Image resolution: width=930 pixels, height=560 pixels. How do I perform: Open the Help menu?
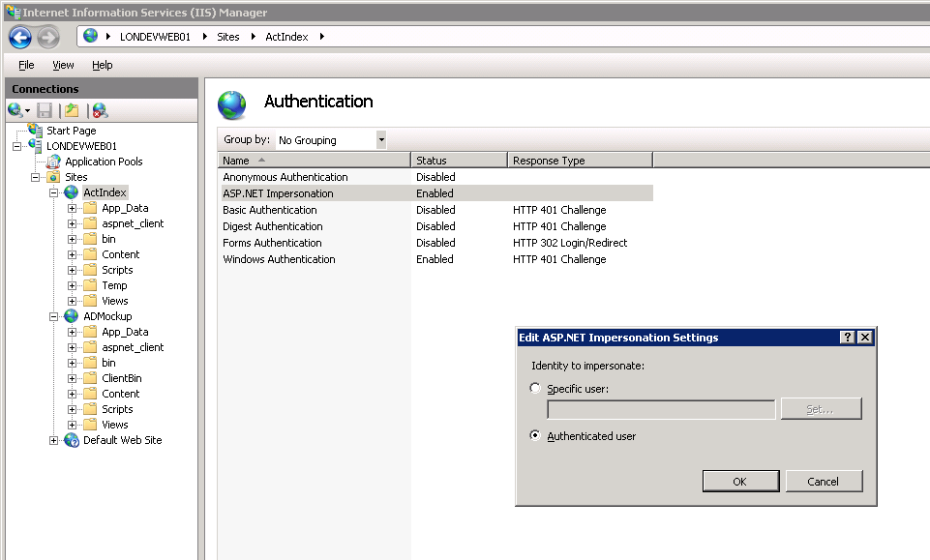[102, 65]
